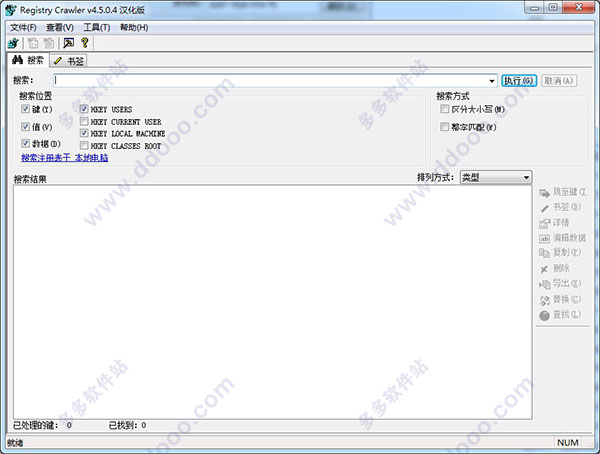The height and width of the screenshot is (454, 600).
Task: Click the 跳至键 button in side panel
Action: tap(562, 192)
